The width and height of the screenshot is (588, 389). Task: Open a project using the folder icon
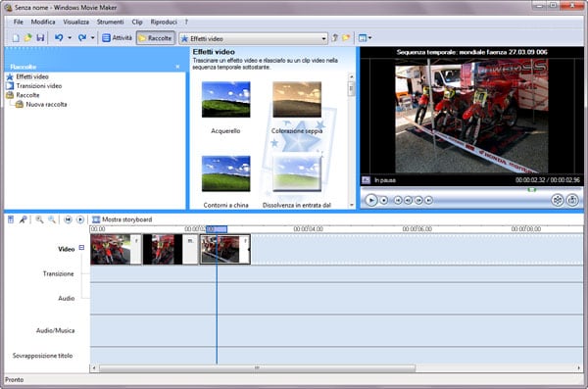(27, 38)
